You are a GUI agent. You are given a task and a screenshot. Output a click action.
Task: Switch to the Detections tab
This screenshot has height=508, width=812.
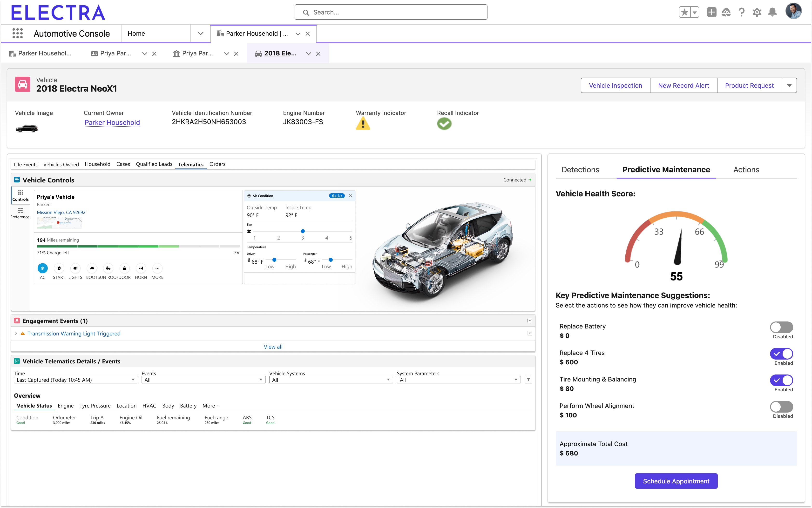coord(580,170)
